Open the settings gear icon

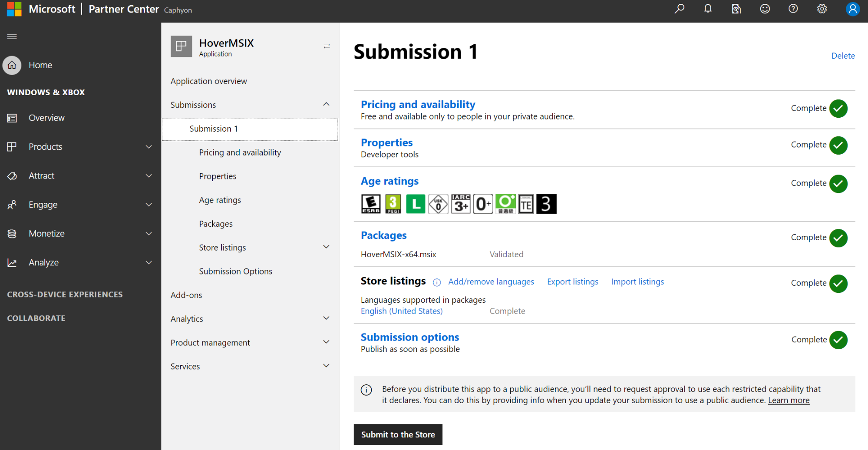point(822,9)
